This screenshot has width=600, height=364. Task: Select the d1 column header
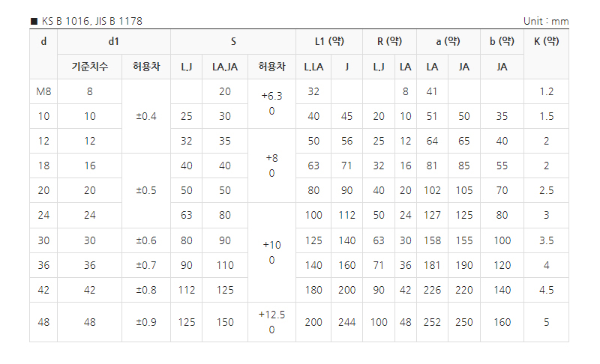pyautogui.click(x=114, y=41)
